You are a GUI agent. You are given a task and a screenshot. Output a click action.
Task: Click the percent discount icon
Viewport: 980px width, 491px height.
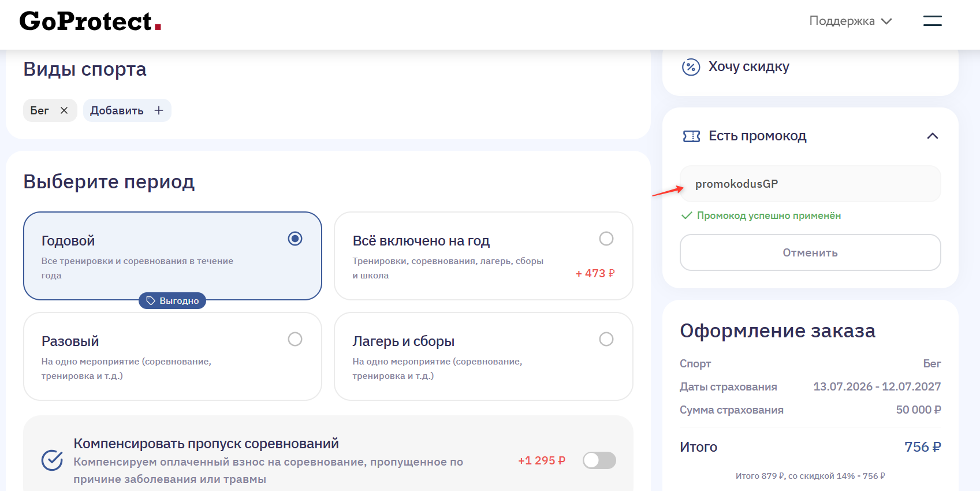(691, 67)
